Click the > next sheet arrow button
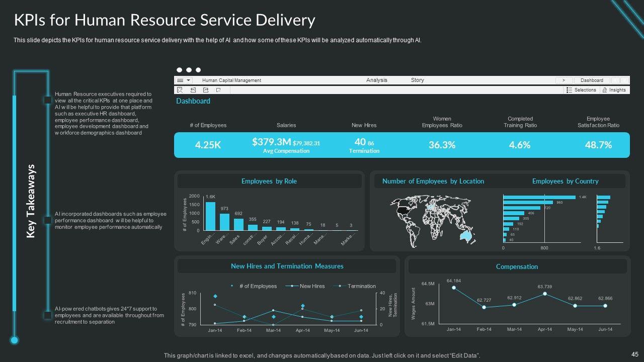 563,80
